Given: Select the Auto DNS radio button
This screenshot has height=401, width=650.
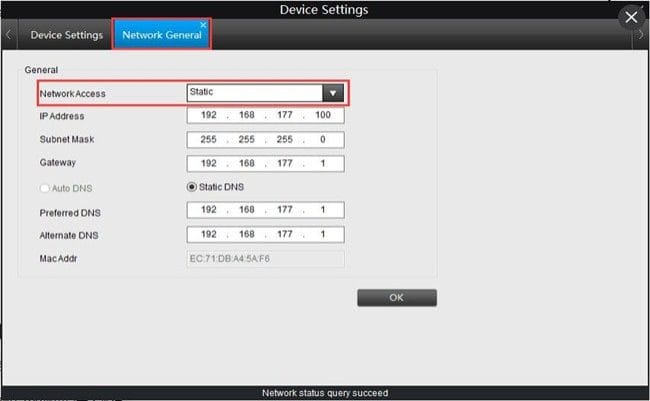Looking at the screenshot, I should [44, 188].
